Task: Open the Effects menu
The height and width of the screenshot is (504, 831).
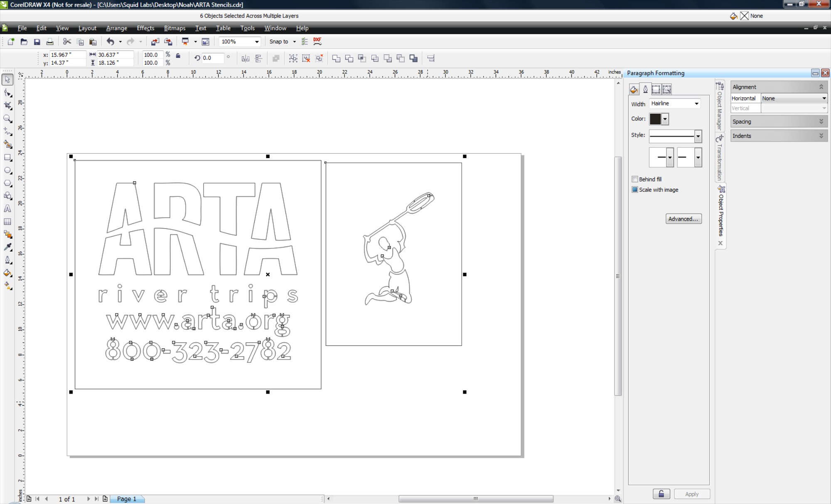Action: (145, 28)
